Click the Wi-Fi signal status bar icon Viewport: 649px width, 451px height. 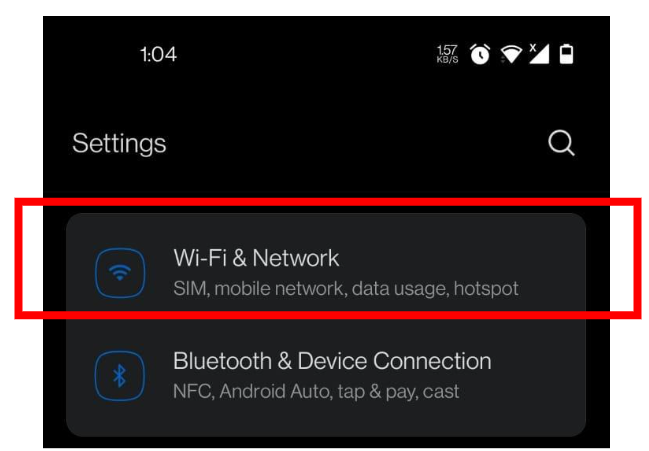coord(511,54)
